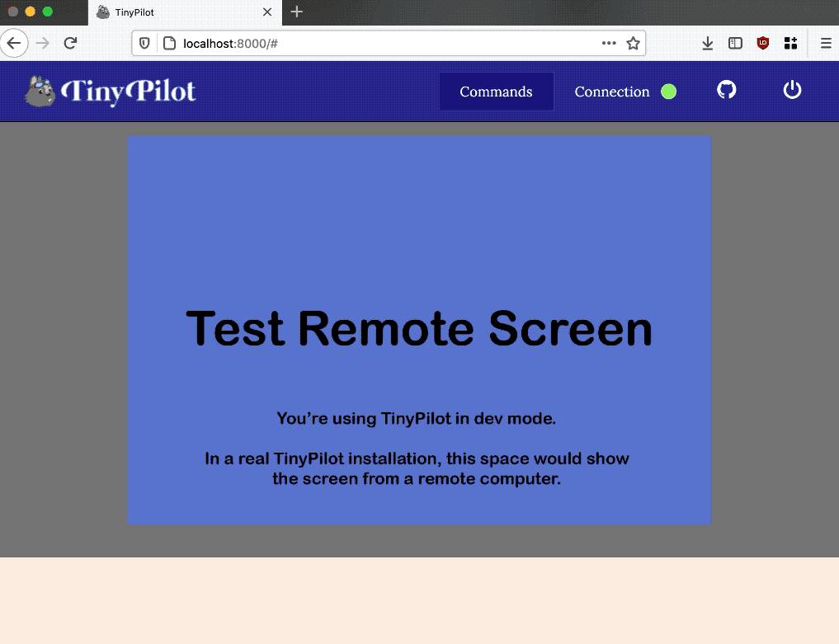Bookmark this page with the star
This screenshot has width=839, height=644.
point(633,42)
